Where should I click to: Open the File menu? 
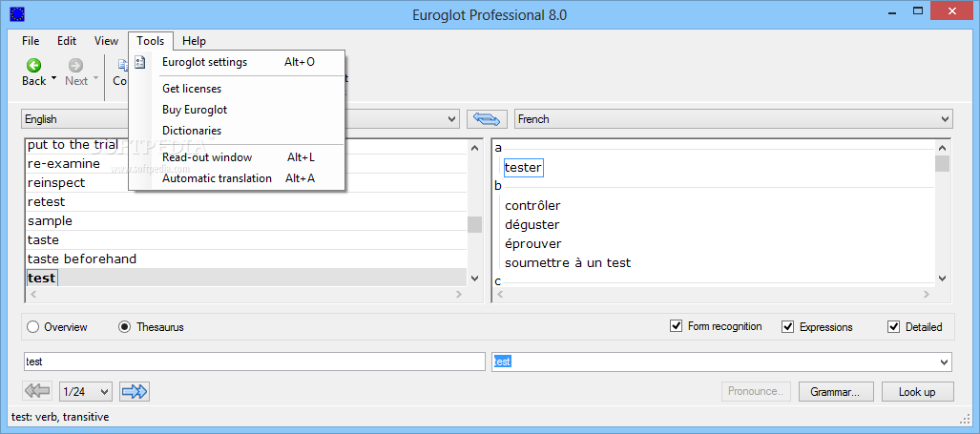(x=30, y=41)
